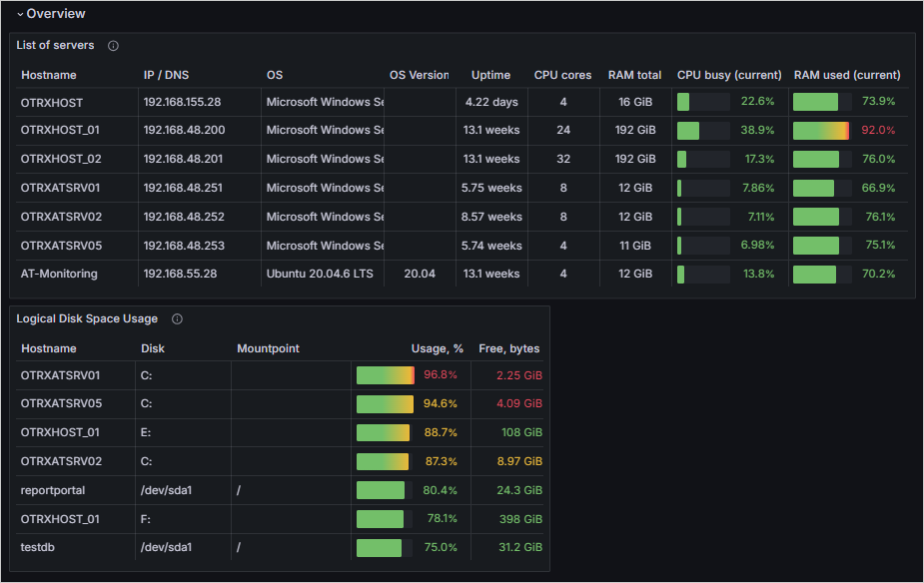Click info icon beside List of servers
The width and height of the screenshot is (924, 583).
tap(113, 46)
